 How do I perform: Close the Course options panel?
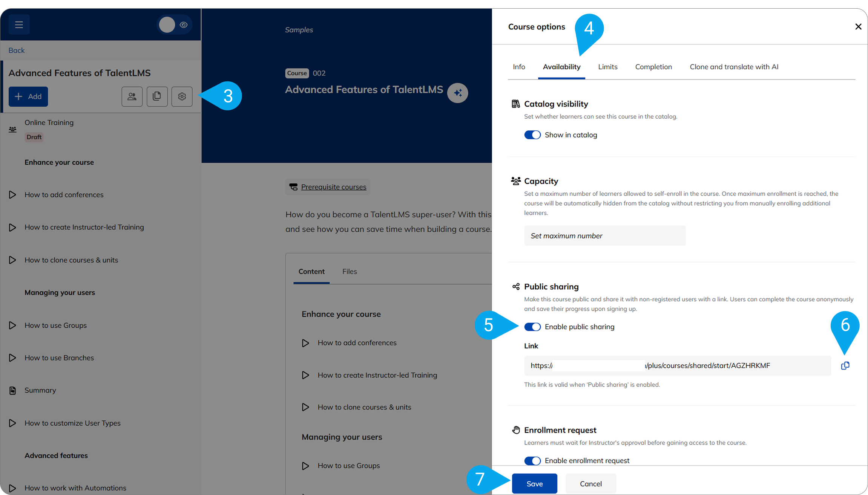[x=858, y=26]
